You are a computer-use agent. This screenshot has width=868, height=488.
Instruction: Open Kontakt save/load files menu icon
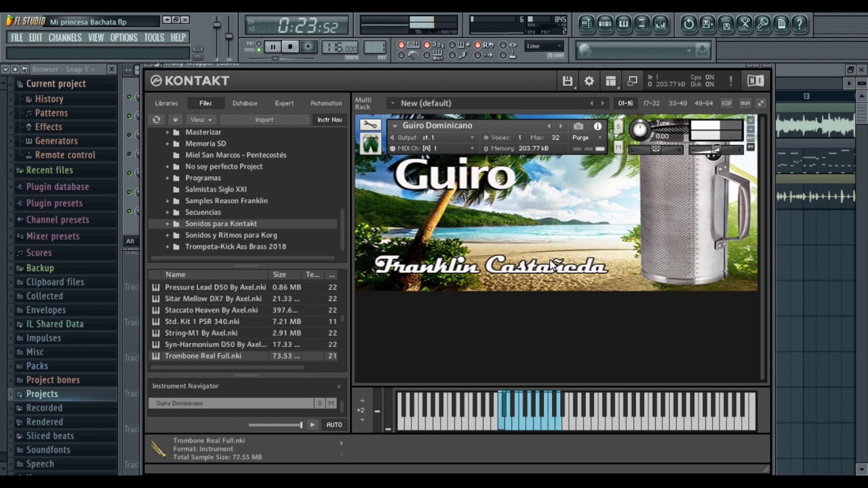[x=568, y=81]
